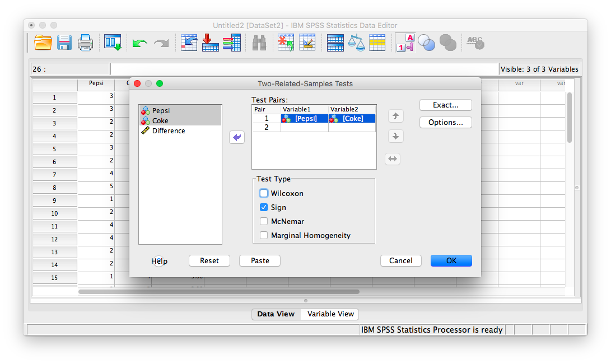Click the horizontal scrollbar below the data grid

click(218, 292)
